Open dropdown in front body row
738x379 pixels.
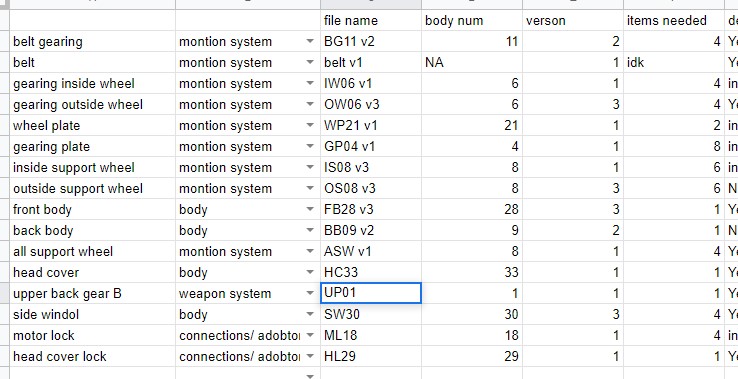310,210
